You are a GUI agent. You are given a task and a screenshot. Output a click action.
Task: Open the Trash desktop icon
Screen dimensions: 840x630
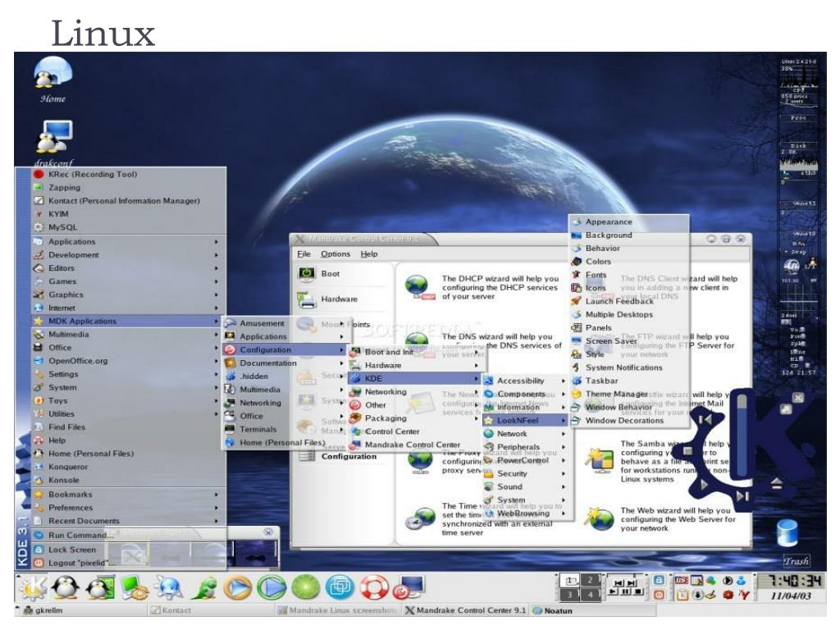tap(787, 533)
